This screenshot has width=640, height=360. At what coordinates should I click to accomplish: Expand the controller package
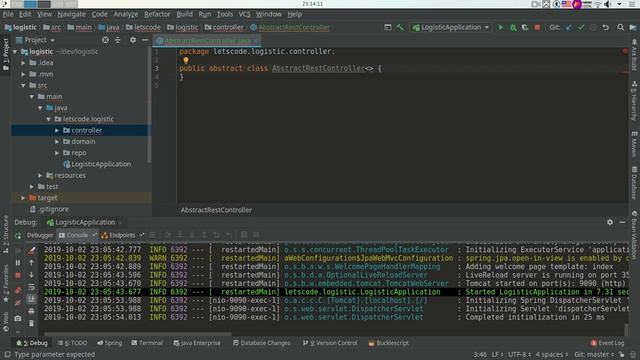pyautogui.click(x=57, y=130)
